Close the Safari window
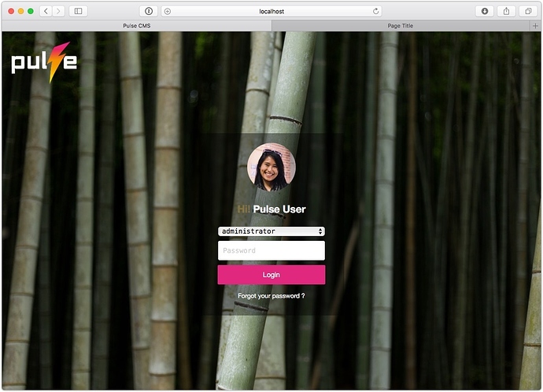Screen dimensions: 543x392 click(x=11, y=11)
